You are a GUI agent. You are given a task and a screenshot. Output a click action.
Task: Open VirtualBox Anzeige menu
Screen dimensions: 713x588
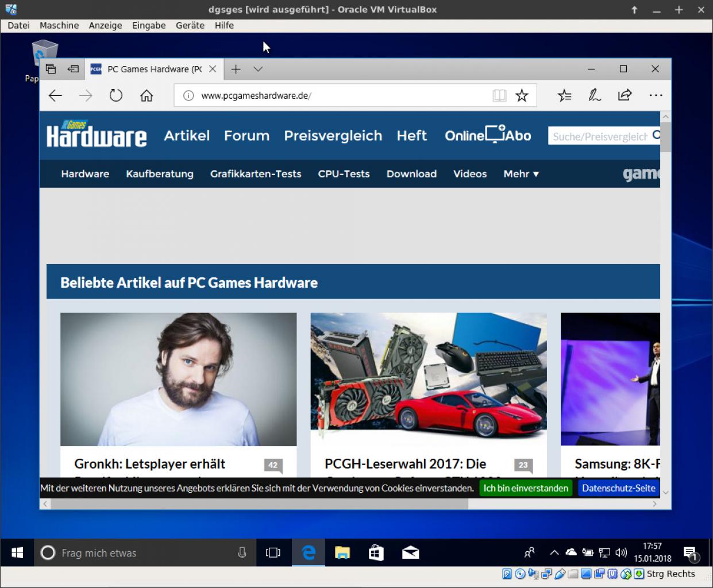pyautogui.click(x=105, y=25)
